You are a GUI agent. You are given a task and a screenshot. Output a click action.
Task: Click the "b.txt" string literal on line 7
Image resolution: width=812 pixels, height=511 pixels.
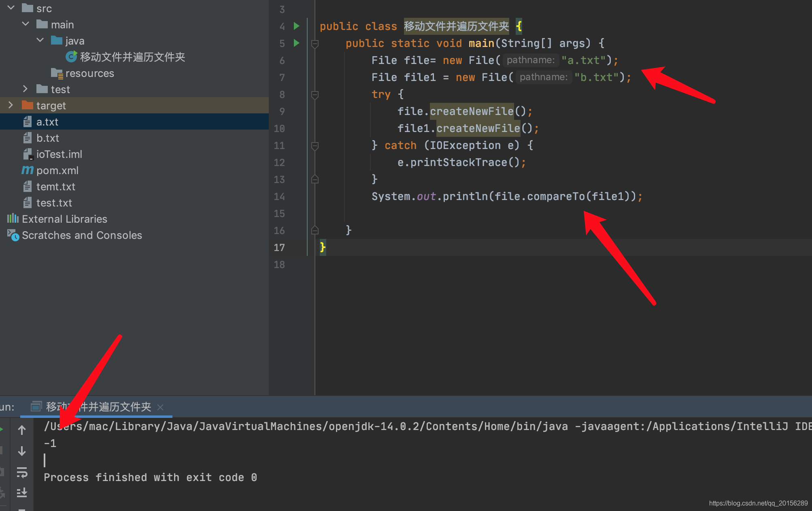(596, 77)
